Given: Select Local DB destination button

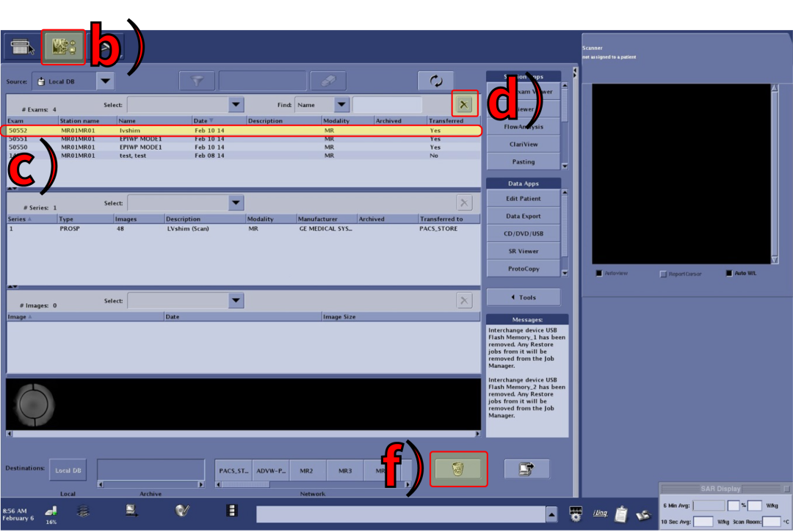Looking at the screenshot, I should click(x=68, y=470).
